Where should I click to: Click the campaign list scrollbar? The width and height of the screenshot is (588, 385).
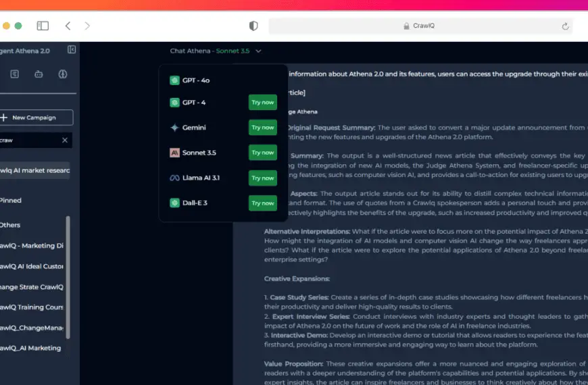68,278
